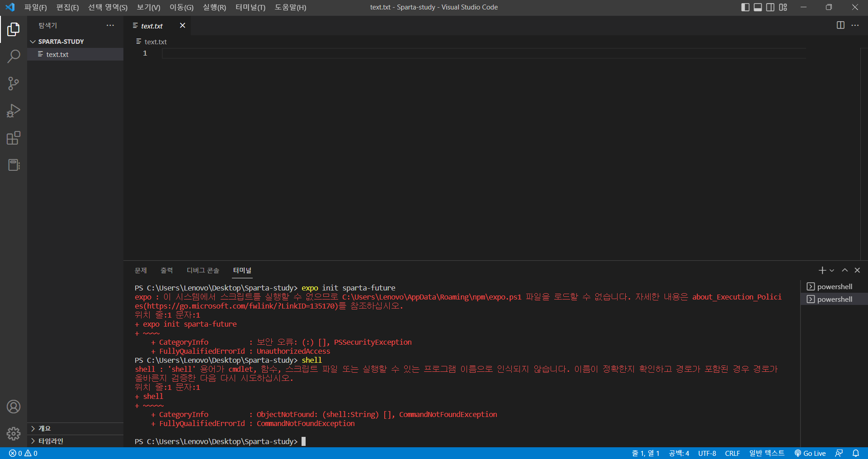Click the 탐색기 Explorer title

[48, 25]
